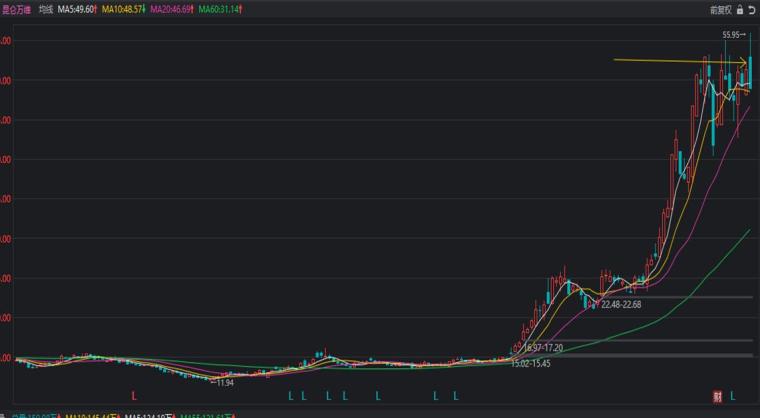Click the latest tall teal candlestick
Image resolution: width=760 pixels, height=418 pixels.
(x=750, y=73)
